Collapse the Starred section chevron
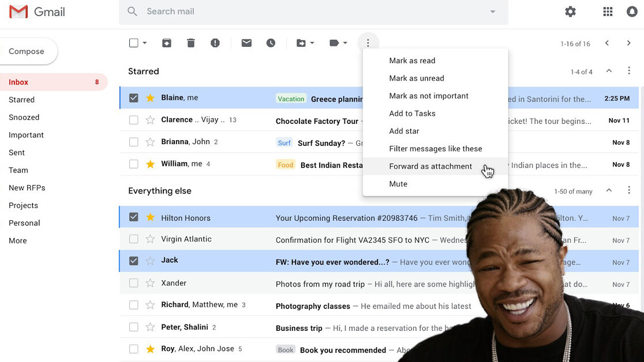 (x=609, y=71)
